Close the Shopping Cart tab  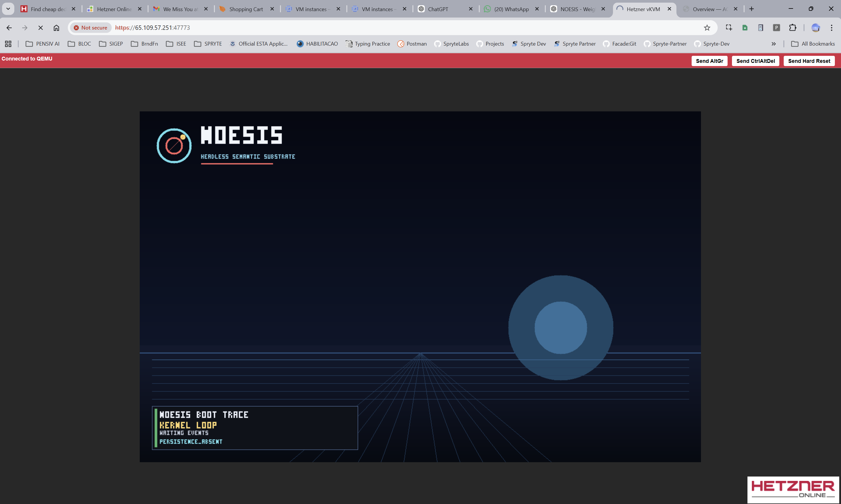coord(272,9)
